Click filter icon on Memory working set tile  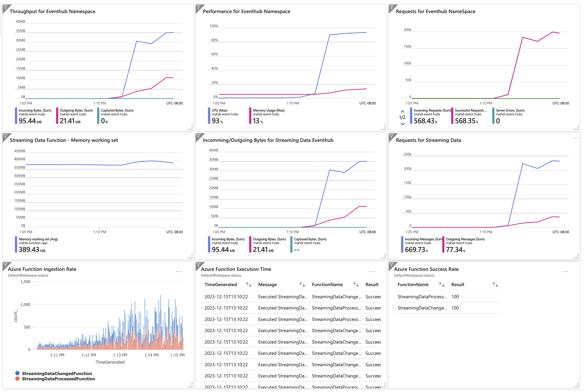5,136
